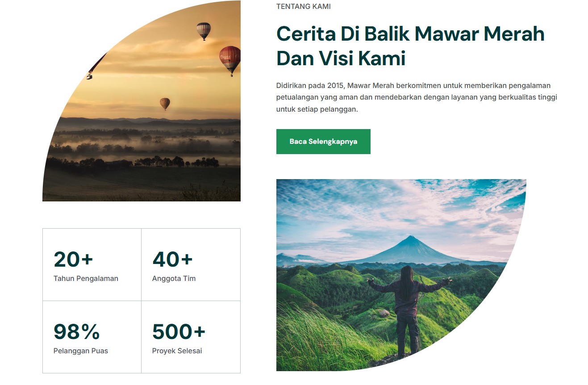Select the Didirikan pada 2015 paragraph text
This screenshot has height=385, width=588.
tap(417, 97)
